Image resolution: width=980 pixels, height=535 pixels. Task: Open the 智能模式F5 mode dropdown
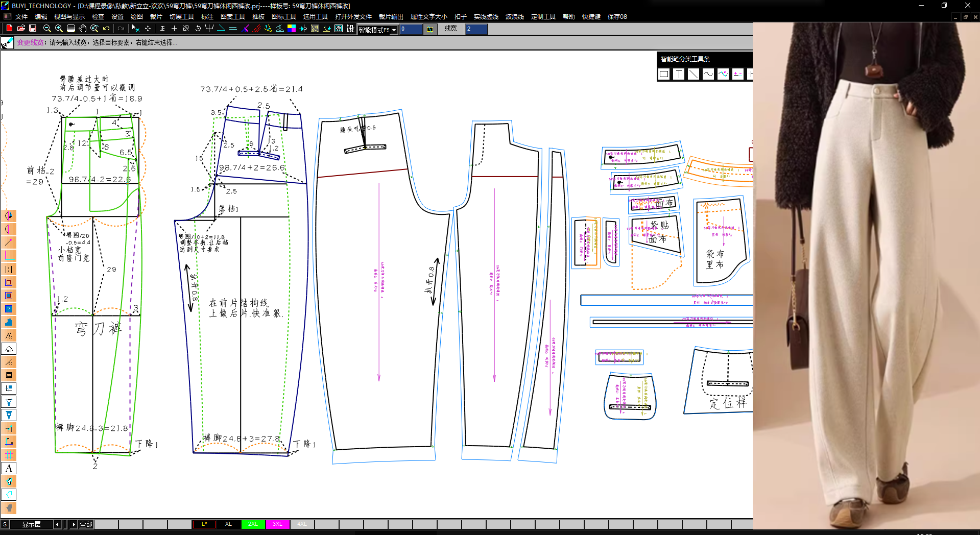394,30
